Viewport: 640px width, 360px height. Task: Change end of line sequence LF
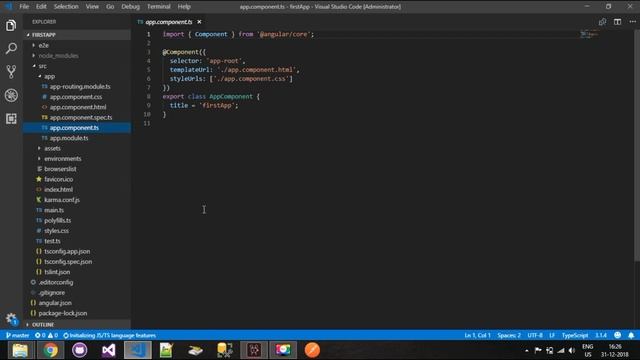click(x=552, y=335)
